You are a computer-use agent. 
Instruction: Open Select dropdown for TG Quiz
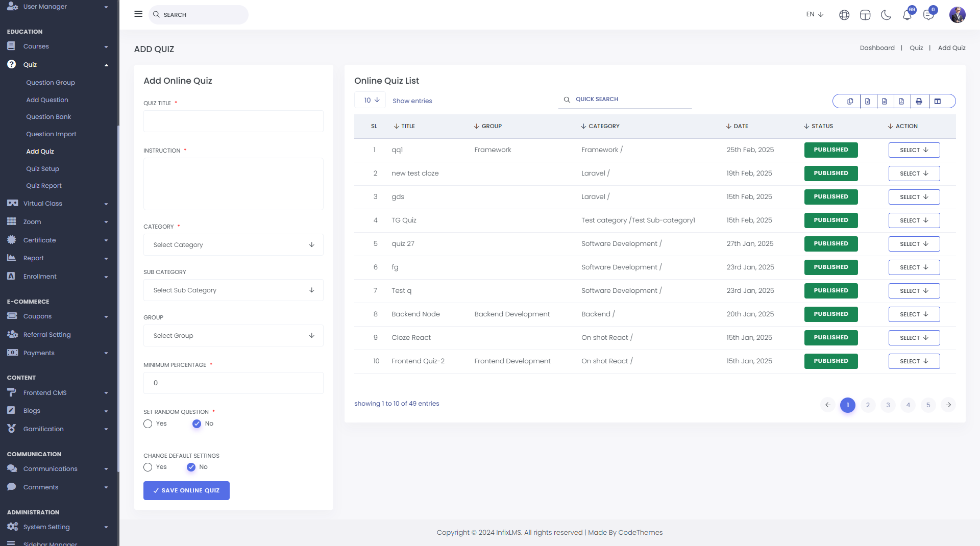[x=914, y=220]
